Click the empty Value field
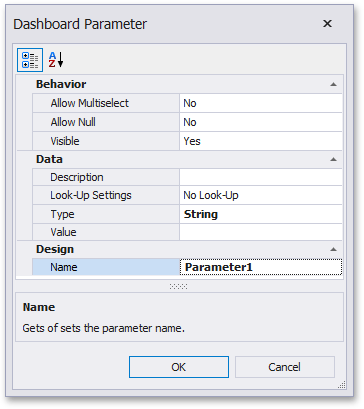The image size is (364, 409). tap(261, 232)
